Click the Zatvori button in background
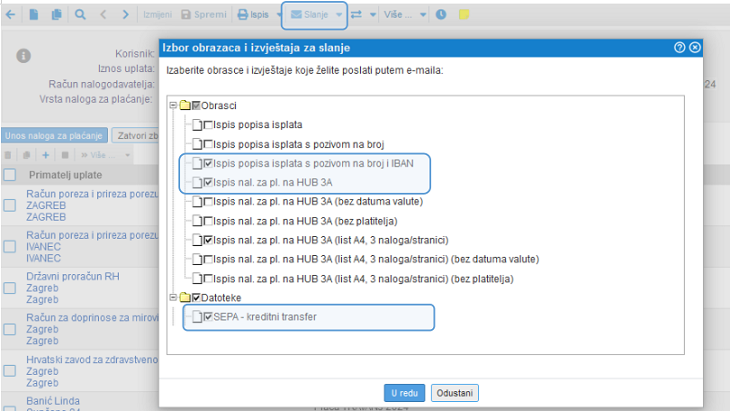 (135, 135)
